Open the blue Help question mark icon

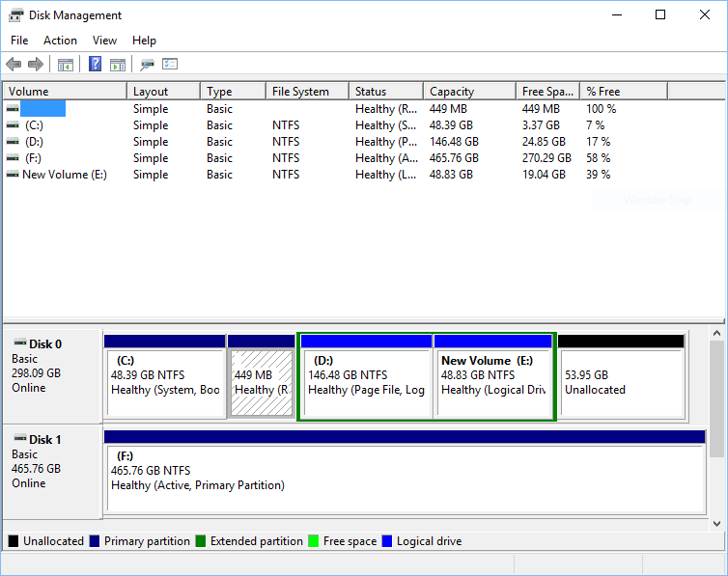pyautogui.click(x=96, y=64)
